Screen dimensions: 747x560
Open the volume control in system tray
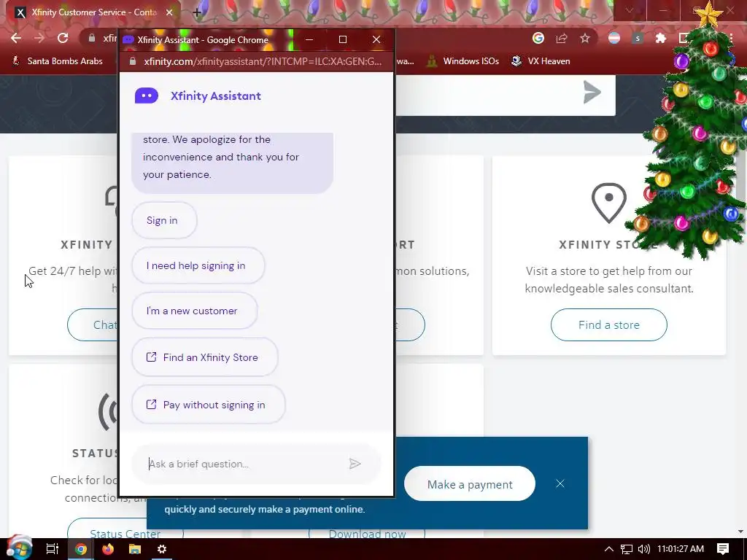click(643, 549)
